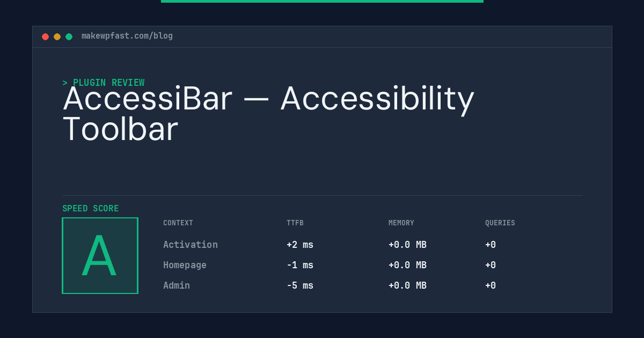Click the makewpfast.com/blog address text
Image resolution: width=644 pixels, height=338 pixels.
(x=127, y=36)
